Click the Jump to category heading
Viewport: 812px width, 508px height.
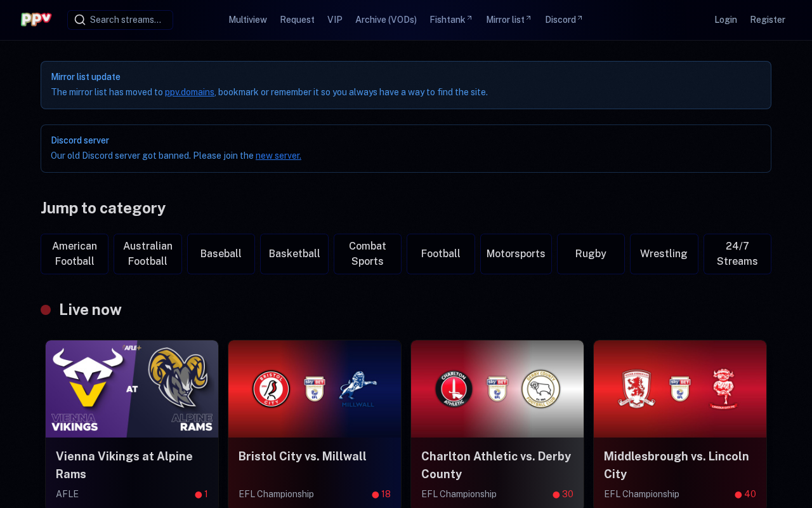[x=103, y=208]
